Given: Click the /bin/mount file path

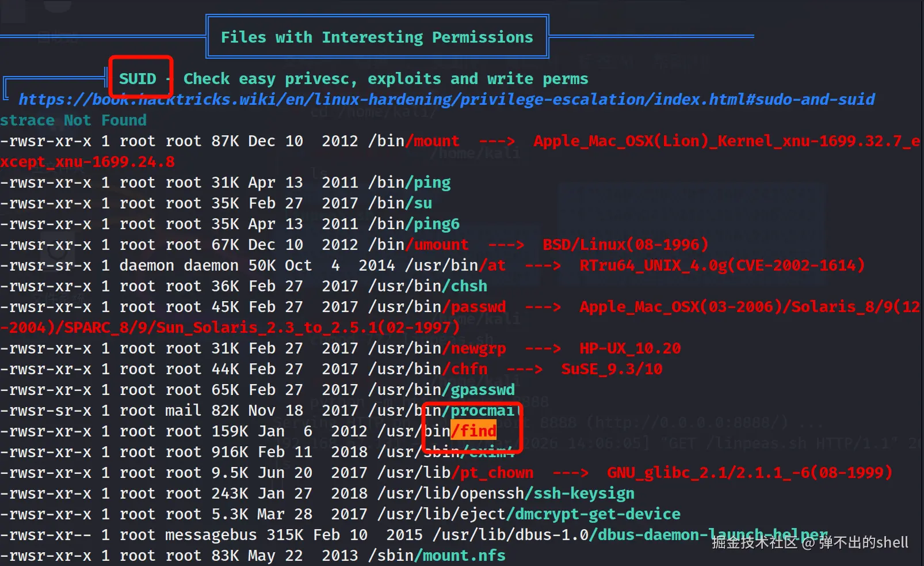Looking at the screenshot, I should [x=414, y=141].
